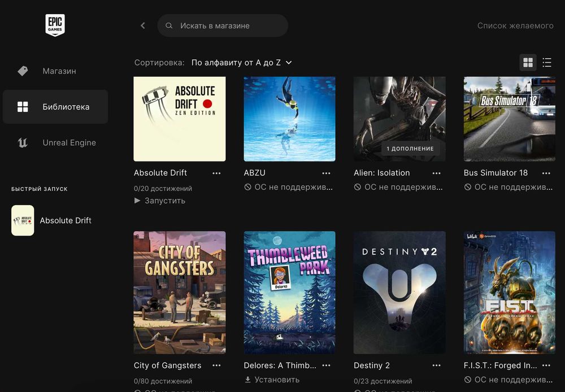Open ABZU three-dot options menu
Screen dimensions: 565x392
[x=327, y=173]
